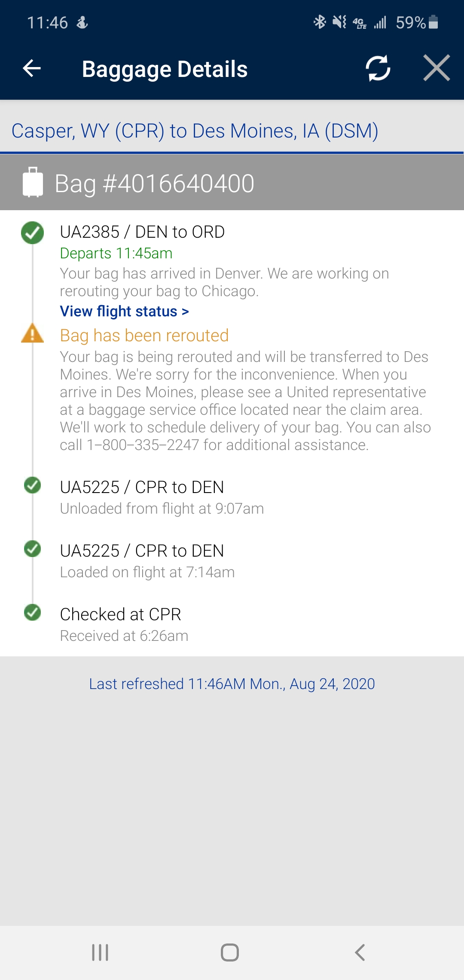Image resolution: width=464 pixels, height=980 pixels.
Task: Tap checkmark next to Unloaded from flight
Action: (x=32, y=485)
